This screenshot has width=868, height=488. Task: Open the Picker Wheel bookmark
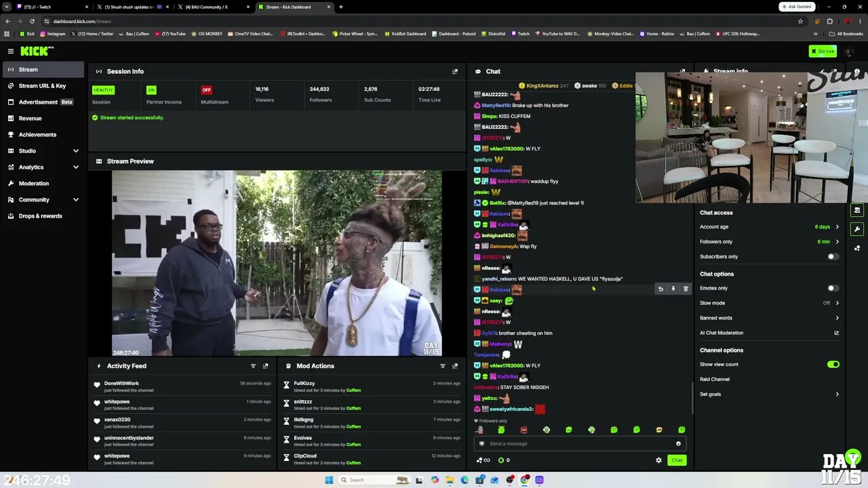[355, 34]
